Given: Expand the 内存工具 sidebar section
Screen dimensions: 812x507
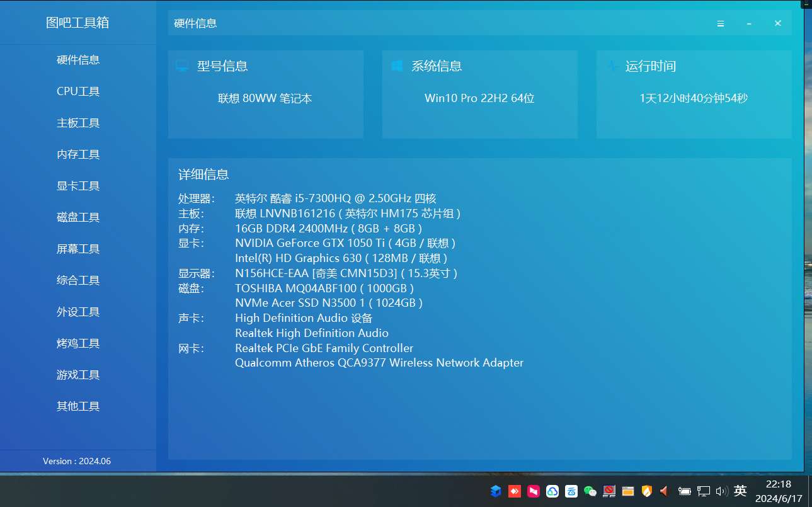Looking at the screenshot, I should [78, 154].
